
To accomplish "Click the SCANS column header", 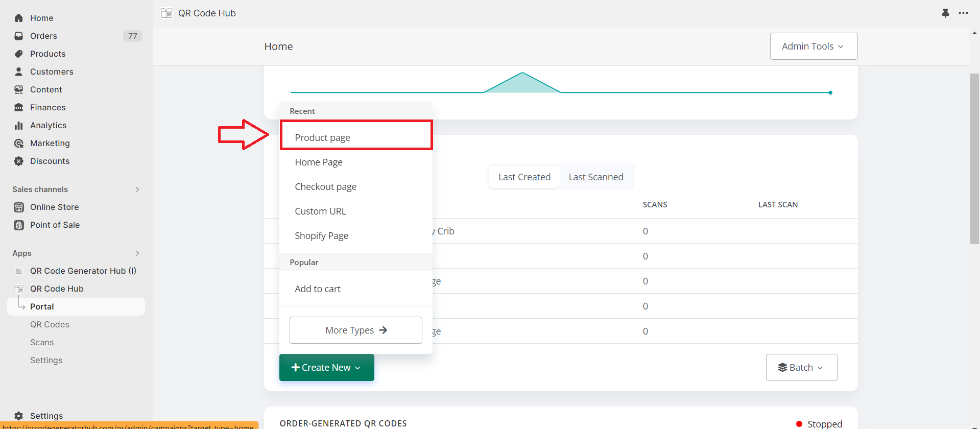I will (x=655, y=204).
